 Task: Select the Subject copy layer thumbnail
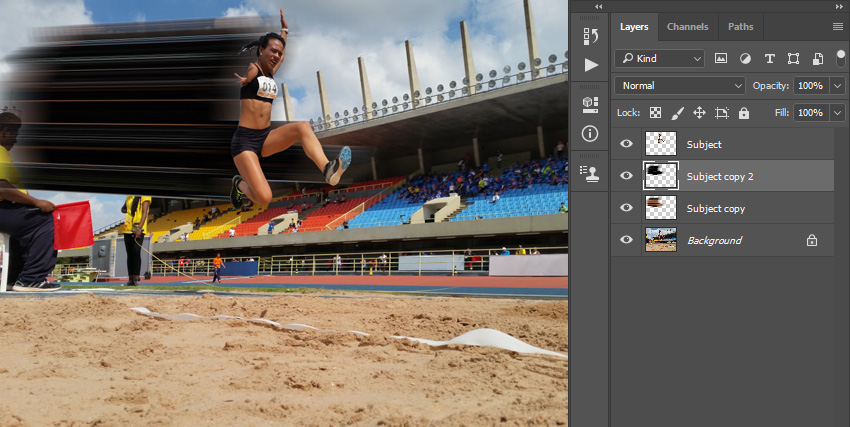coord(661,208)
